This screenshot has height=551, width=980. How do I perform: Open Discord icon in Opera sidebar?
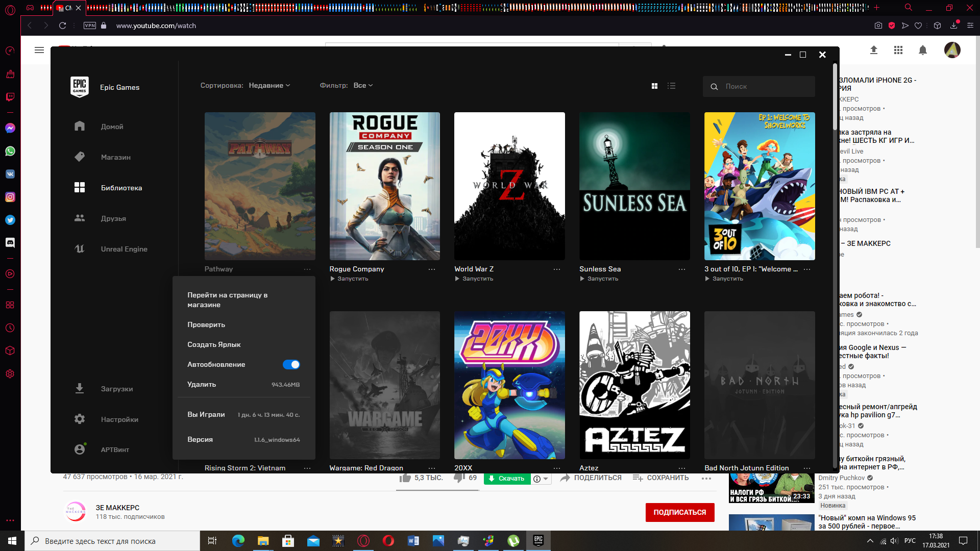[10, 243]
